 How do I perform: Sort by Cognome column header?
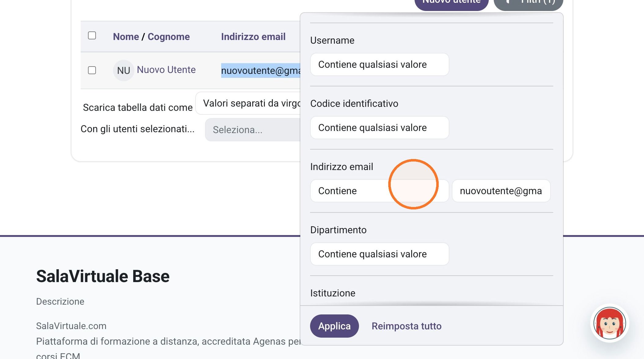tap(169, 37)
